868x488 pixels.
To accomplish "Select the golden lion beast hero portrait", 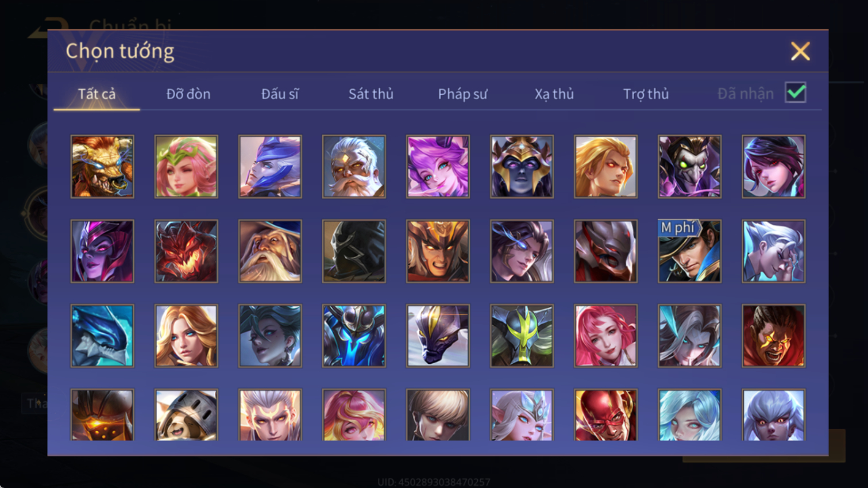I will click(102, 167).
